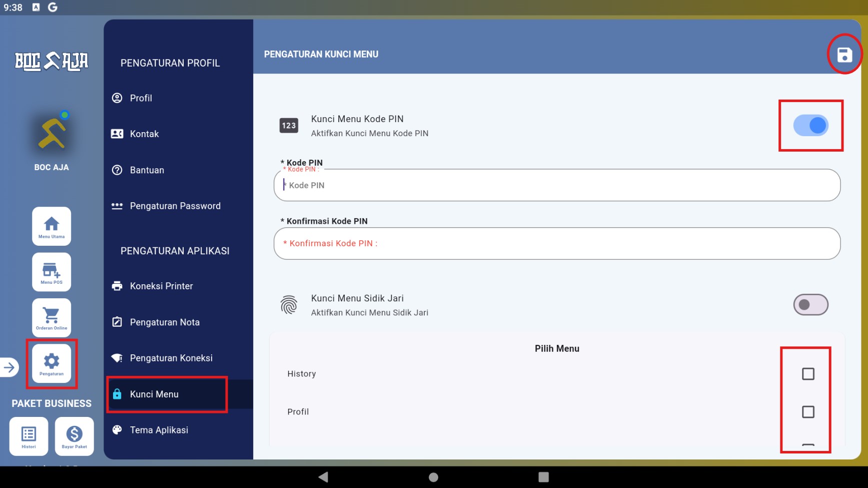Open Pengaturan Koneksi menu item

(178, 358)
